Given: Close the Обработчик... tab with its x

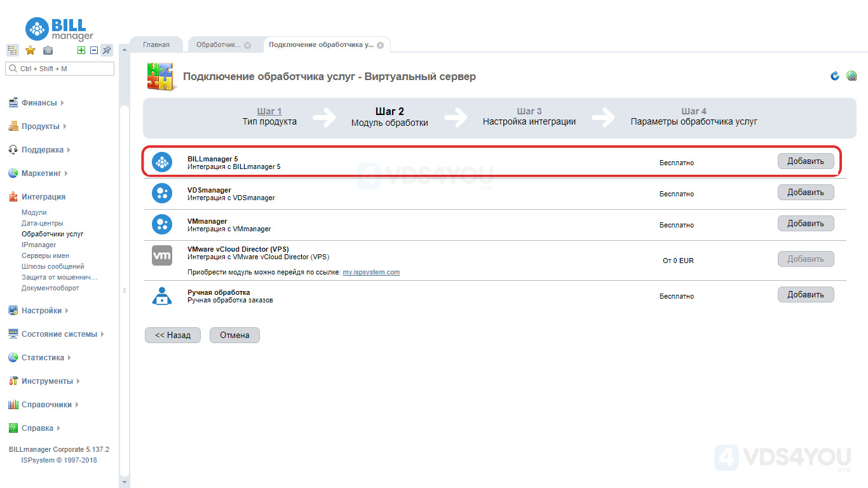Looking at the screenshot, I should tap(248, 45).
